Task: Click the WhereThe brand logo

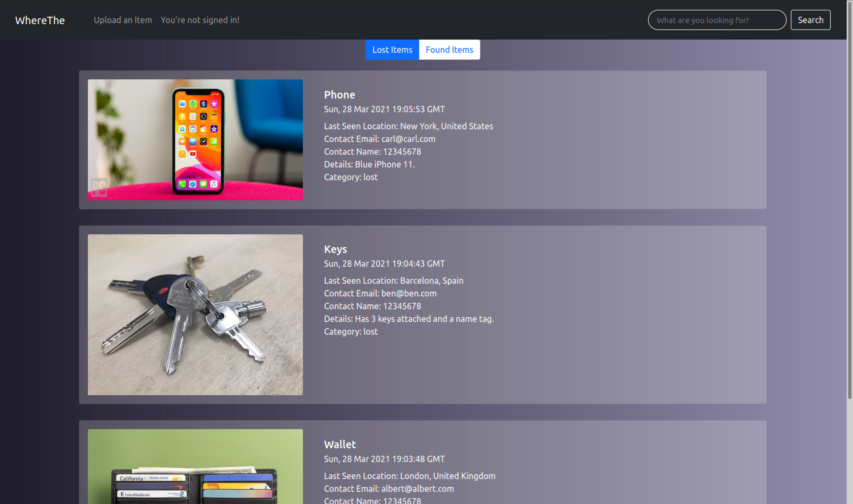Action: pyautogui.click(x=40, y=20)
